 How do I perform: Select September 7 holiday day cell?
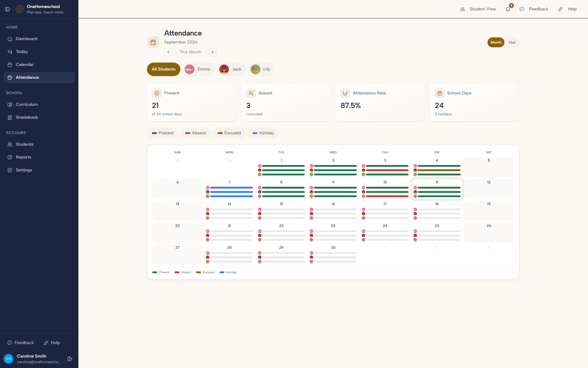(x=229, y=189)
